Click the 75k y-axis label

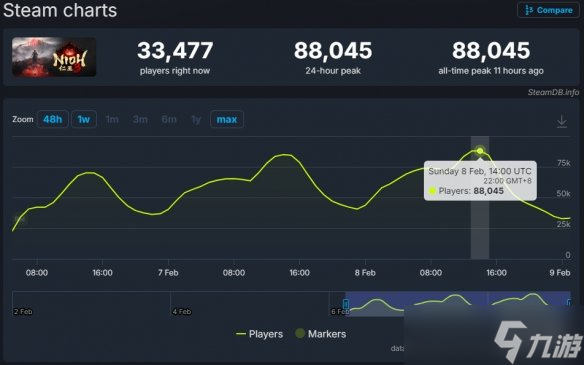tap(564, 163)
